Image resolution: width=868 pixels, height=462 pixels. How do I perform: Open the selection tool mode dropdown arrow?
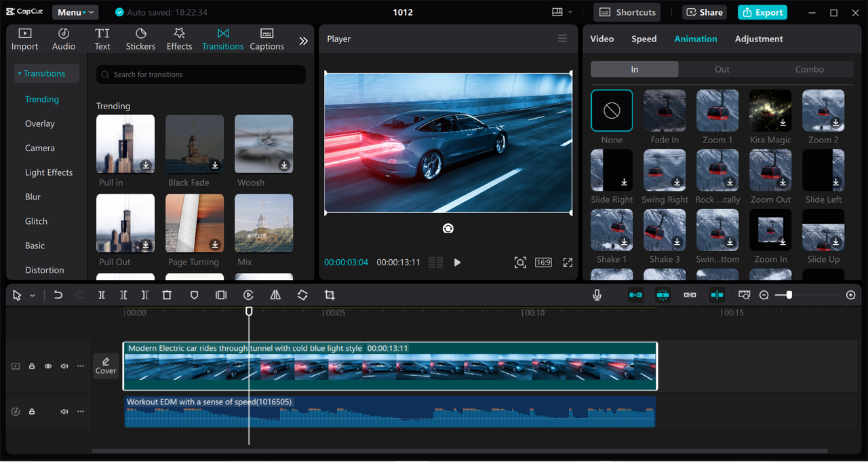pos(33,296)
